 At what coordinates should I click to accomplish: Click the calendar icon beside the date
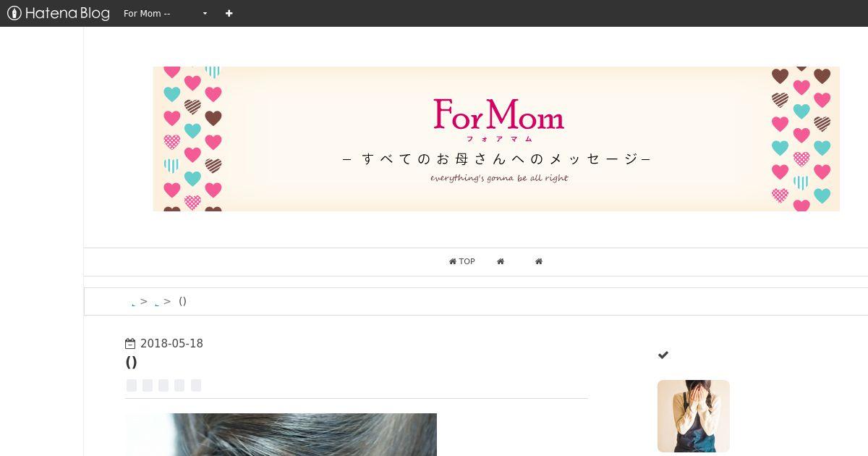[x=130, y=344]
